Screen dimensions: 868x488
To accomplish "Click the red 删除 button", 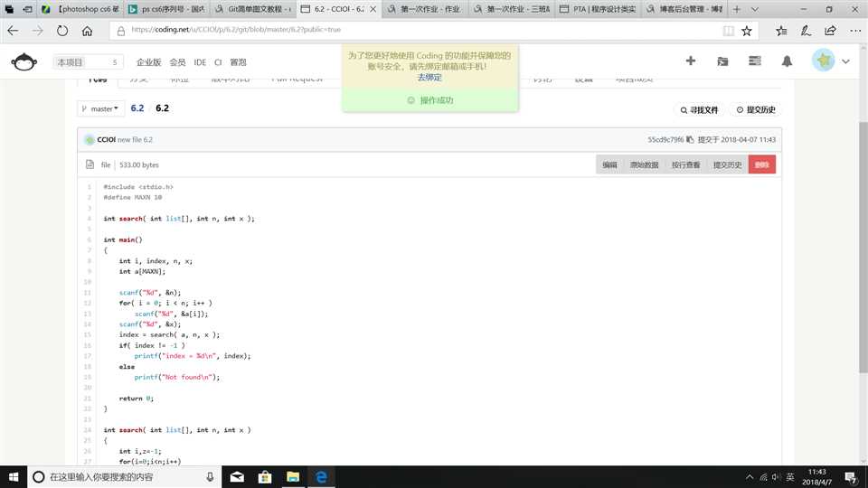I will 761,164.
